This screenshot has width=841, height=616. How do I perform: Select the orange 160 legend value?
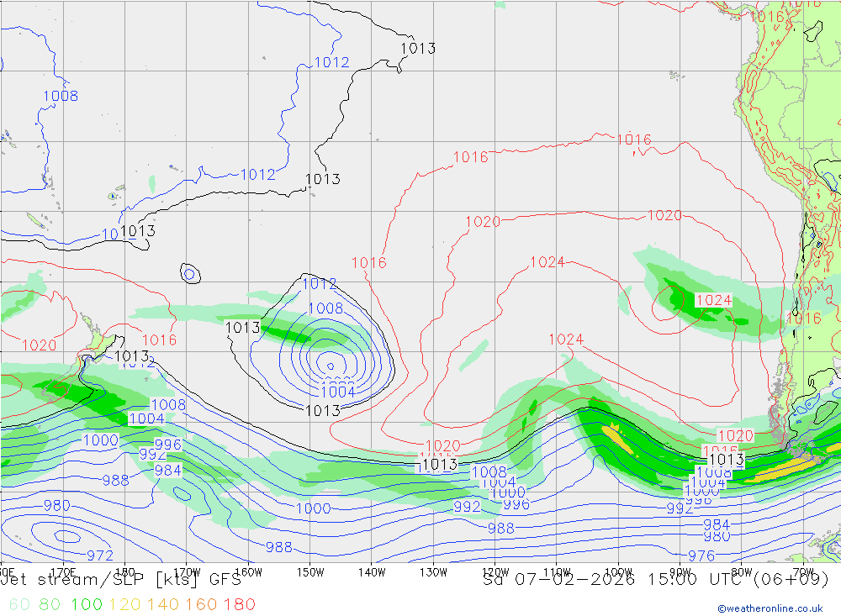click(201, 605)
